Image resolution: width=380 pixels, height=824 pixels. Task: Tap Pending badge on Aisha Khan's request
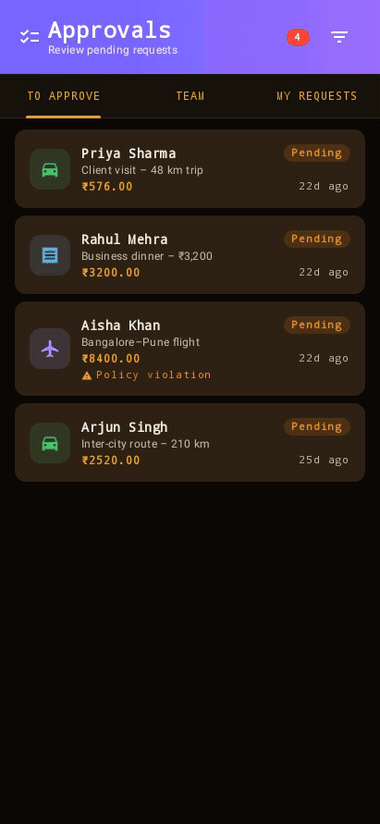317,325
